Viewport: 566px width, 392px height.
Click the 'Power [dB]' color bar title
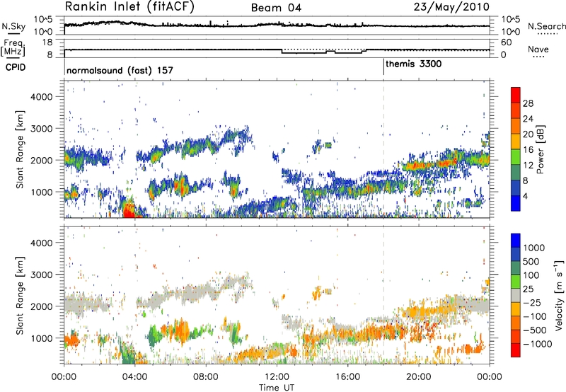pyautogui.click(x=540, y=149)
